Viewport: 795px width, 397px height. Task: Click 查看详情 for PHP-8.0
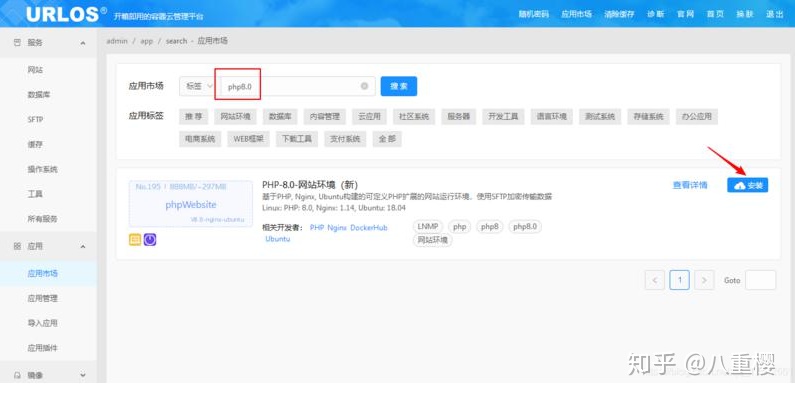pos(690,186)
